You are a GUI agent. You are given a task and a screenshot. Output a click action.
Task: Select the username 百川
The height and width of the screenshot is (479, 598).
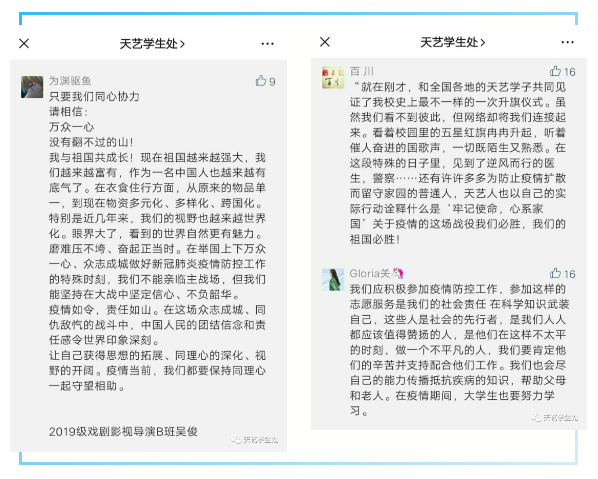[x=362, y=71]
